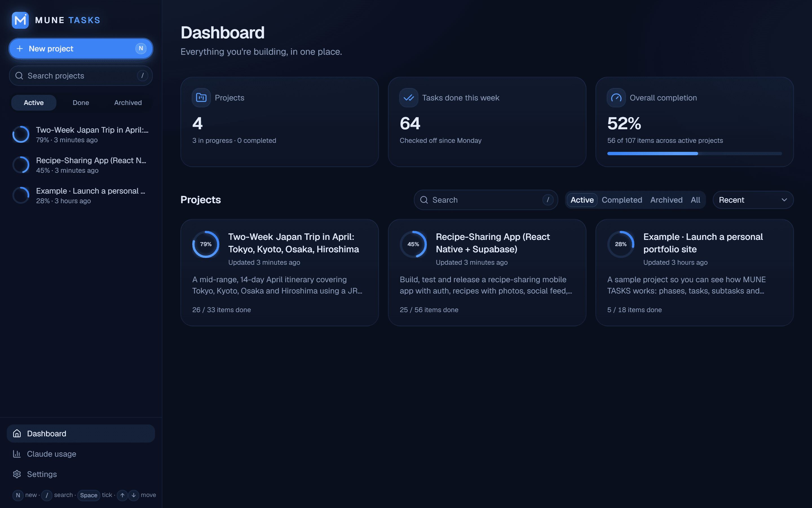This screenshot has width=812, height=508.
Task: Open the Recent sort dropdown
Action: coord(753,200)
